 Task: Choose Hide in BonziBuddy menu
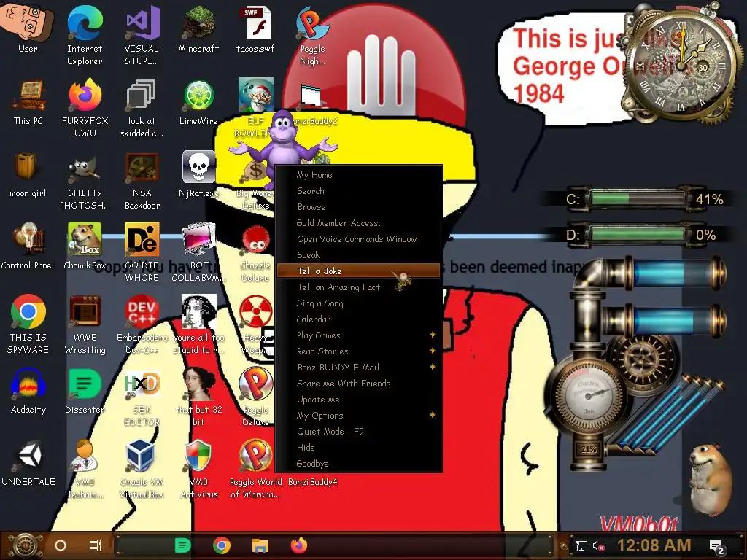(x=358, y=448)
